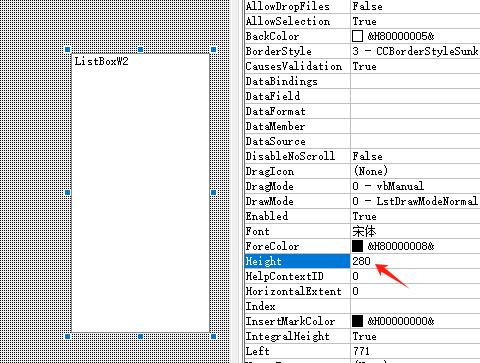Click the Height value field 280
The height and width of the screenshot is (363, 480).
pyautogui.click(x=415, y=261)
